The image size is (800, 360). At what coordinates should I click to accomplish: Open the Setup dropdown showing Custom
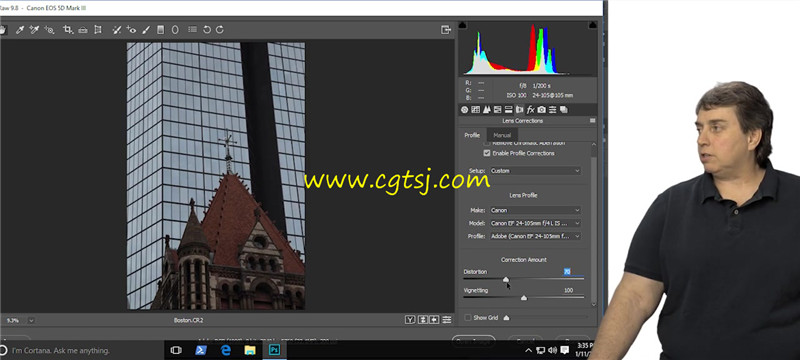535,171
